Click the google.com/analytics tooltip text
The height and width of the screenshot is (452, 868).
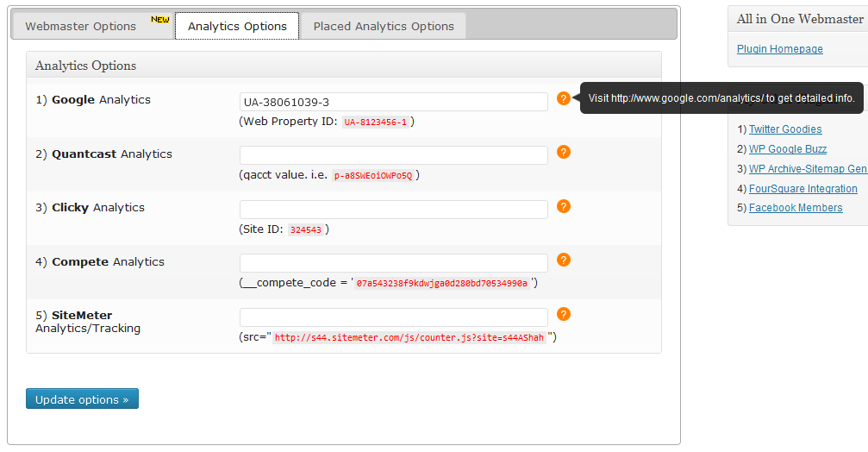(x=721, y=98)
